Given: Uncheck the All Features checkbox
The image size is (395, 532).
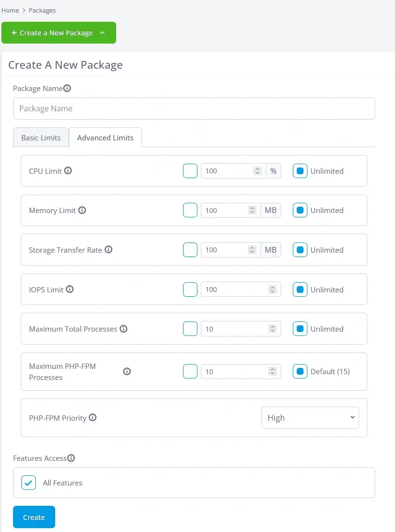Looking at the screenshot, I should click(x=28, y=483).
